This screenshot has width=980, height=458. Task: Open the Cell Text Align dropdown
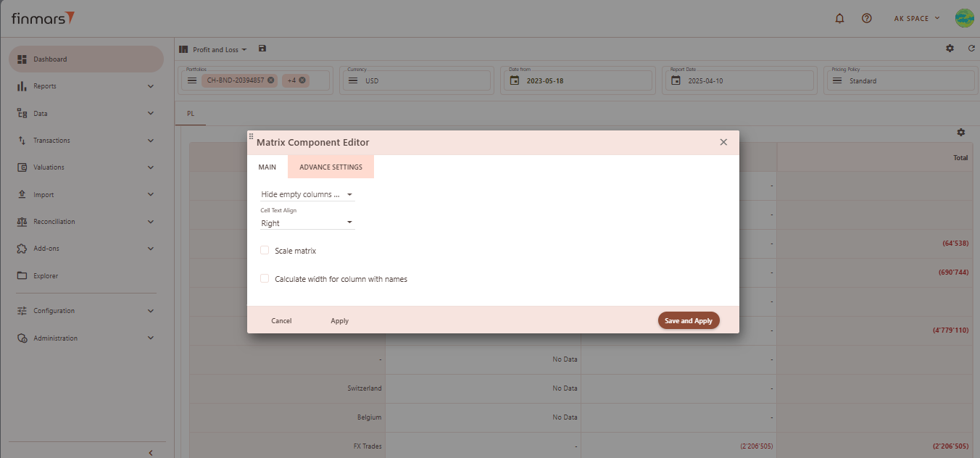point(307,223)
